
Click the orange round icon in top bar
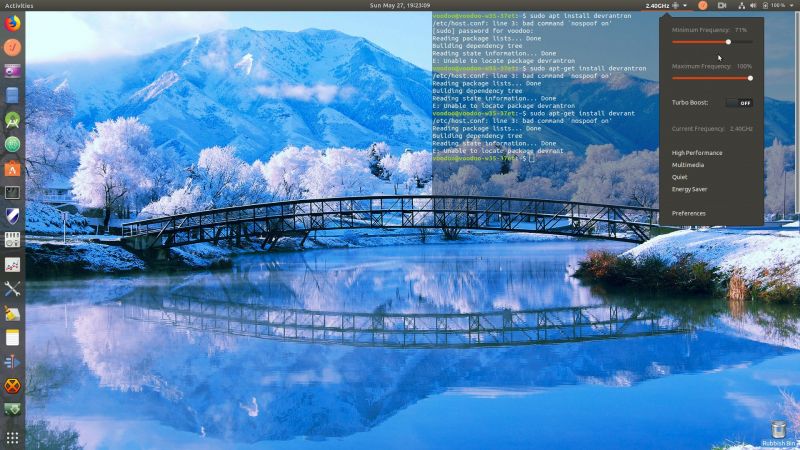click(702, 5)
